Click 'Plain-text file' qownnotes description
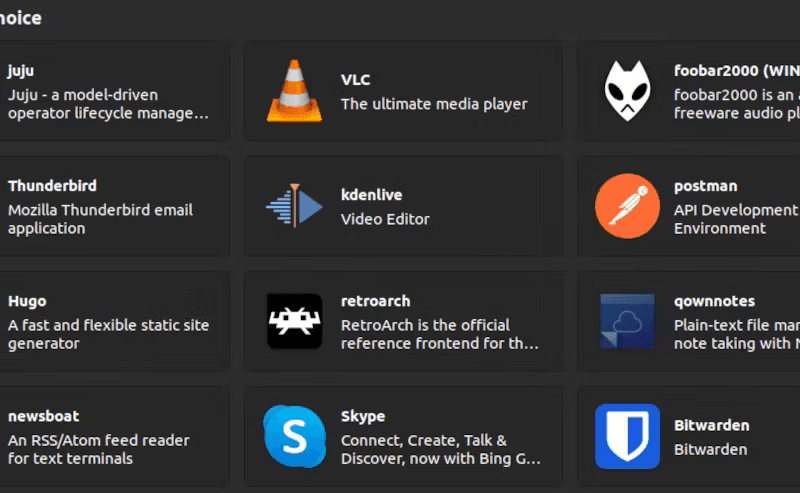The image size is (800, 493). click(x=737, y=334)
